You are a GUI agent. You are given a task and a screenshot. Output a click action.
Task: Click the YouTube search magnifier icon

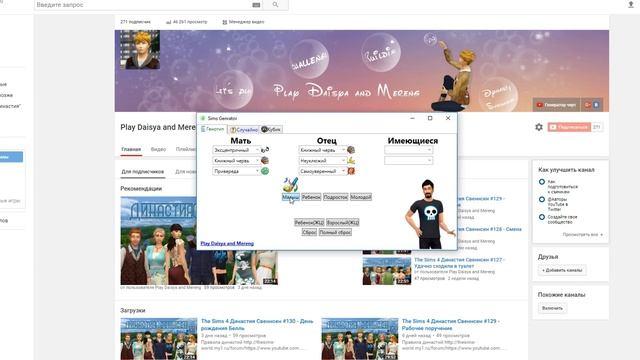(275, 4)
